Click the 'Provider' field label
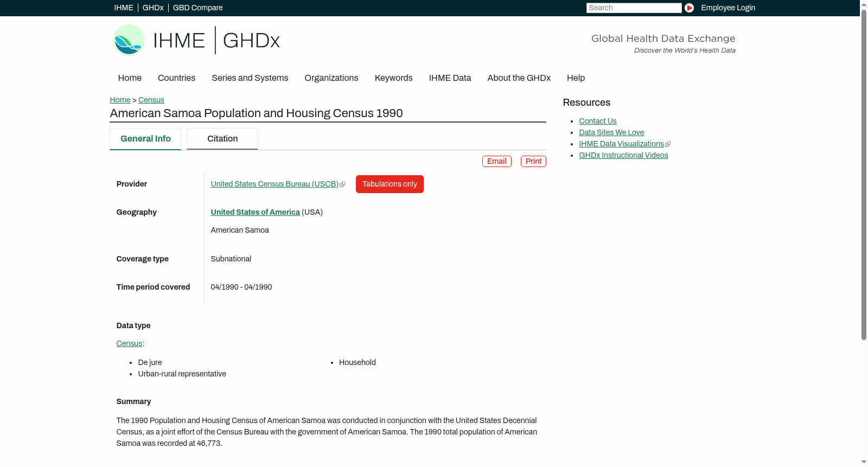 click(132, 184)
